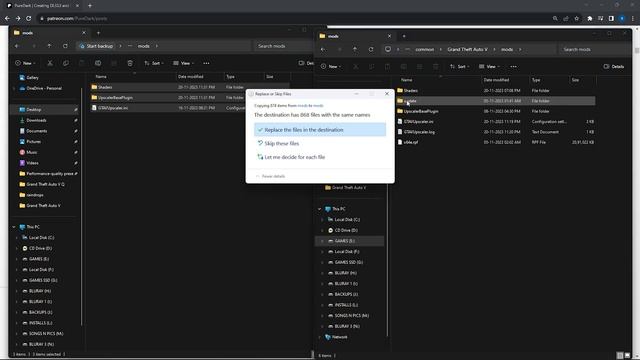Image resolution: width=640 pixels, height=360 pixels.
Task: Collapse This PC tree in right Explorer
Action: coord(320,209)
